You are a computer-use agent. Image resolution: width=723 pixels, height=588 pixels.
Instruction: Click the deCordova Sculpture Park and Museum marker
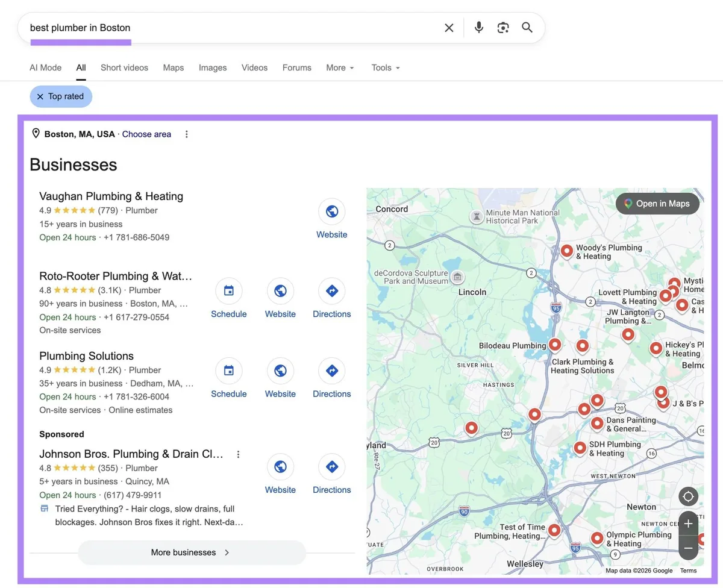457,277
